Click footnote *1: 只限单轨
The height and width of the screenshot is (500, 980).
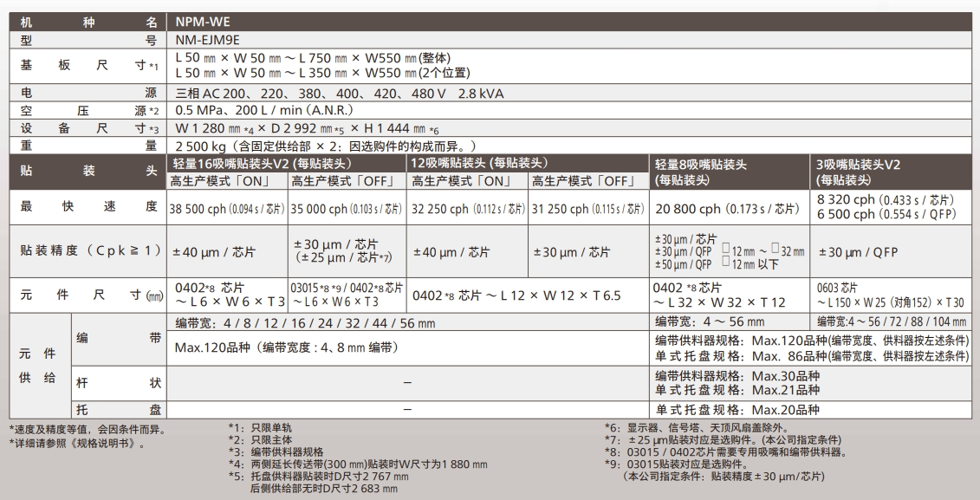pos(260,428)
